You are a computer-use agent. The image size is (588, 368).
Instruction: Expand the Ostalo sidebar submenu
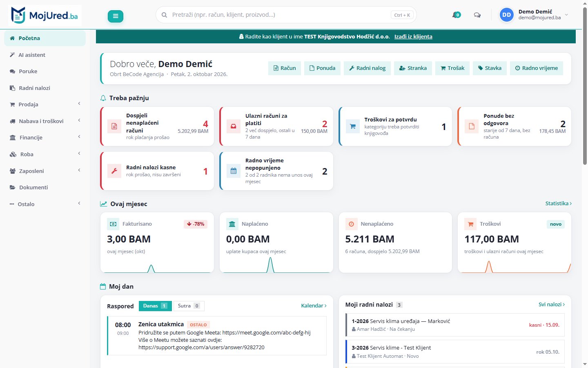[45, 204]
